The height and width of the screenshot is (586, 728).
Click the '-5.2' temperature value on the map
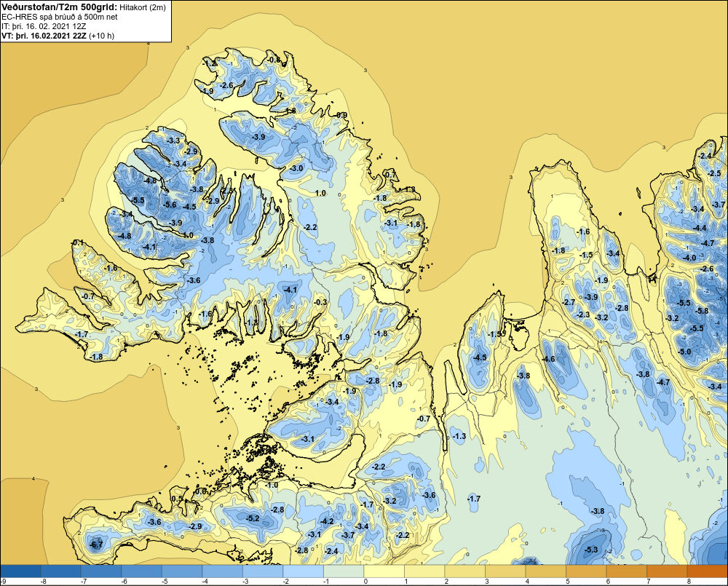click(253, 518)
